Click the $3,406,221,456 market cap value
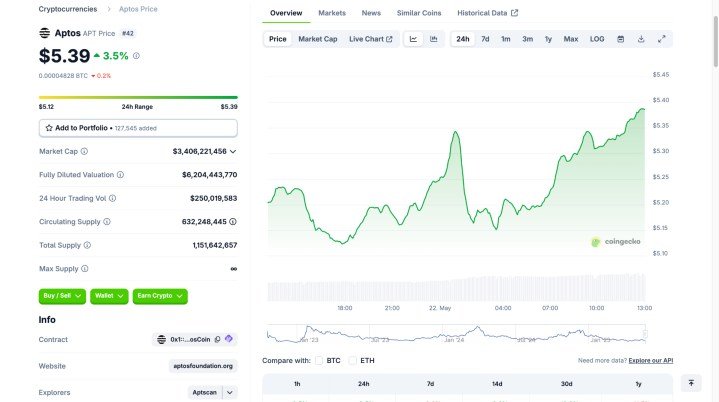Viewport: 719px width, 402px height. [199, 151]
